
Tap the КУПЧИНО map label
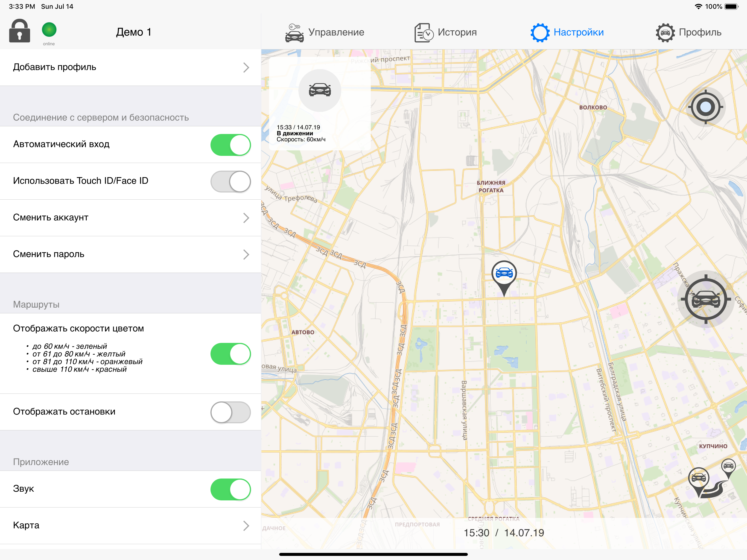tap(713, 446)
